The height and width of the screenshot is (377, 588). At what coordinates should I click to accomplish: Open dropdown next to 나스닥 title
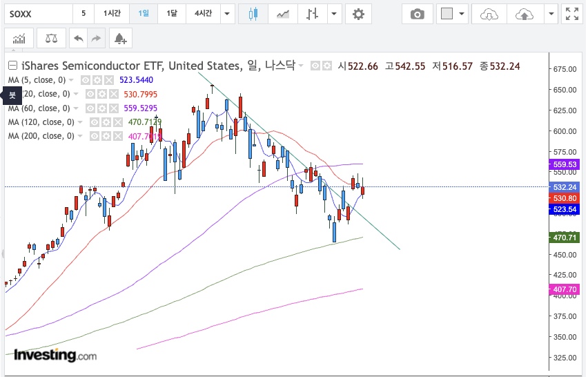[301, 66]
